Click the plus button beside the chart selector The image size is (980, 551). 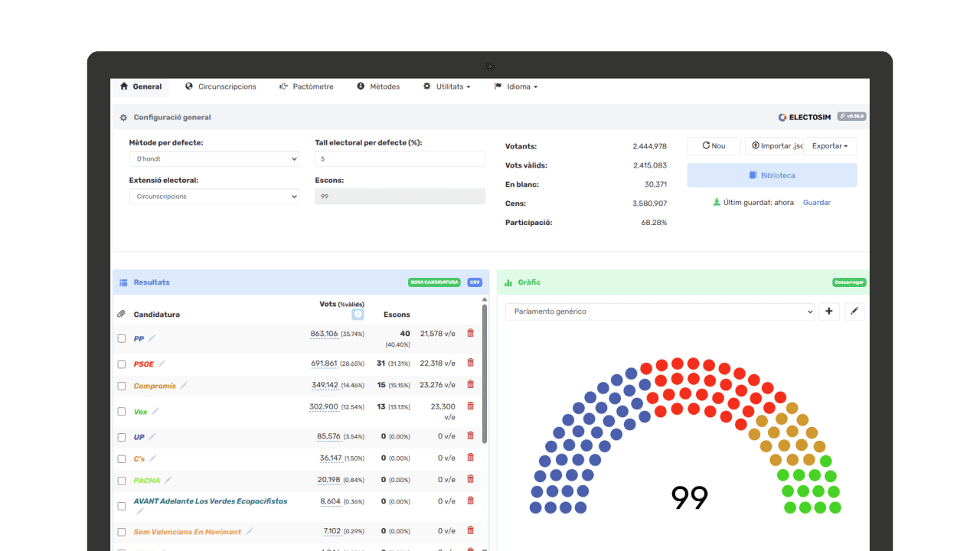coord(829,311)
